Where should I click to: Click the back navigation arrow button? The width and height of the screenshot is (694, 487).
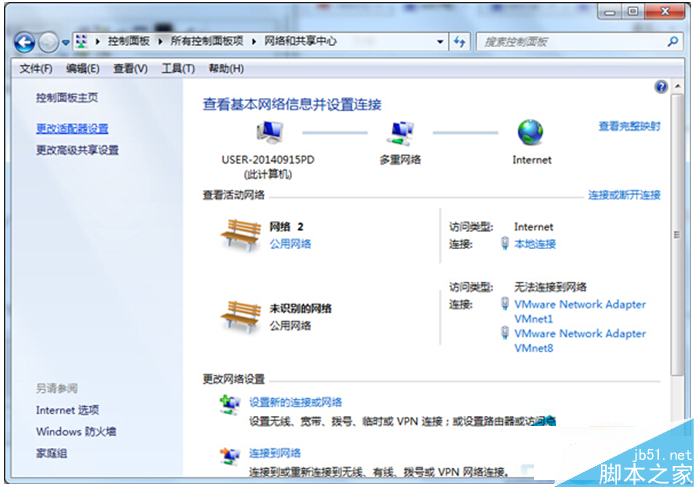(x=25, y=42)
